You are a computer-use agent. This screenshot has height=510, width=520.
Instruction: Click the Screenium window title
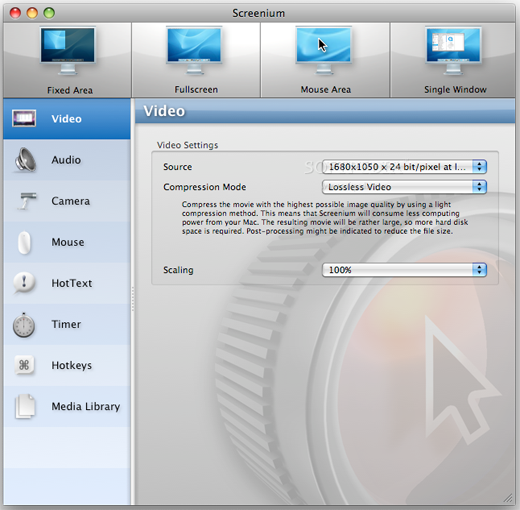259,13
